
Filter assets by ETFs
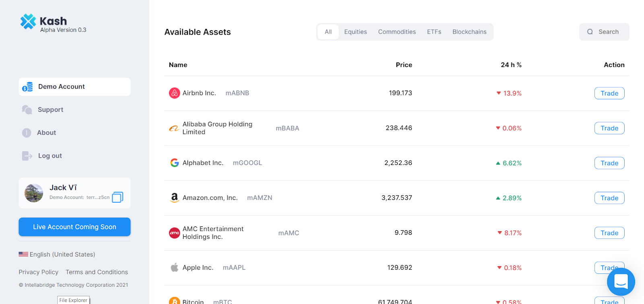tap(434, 32)
